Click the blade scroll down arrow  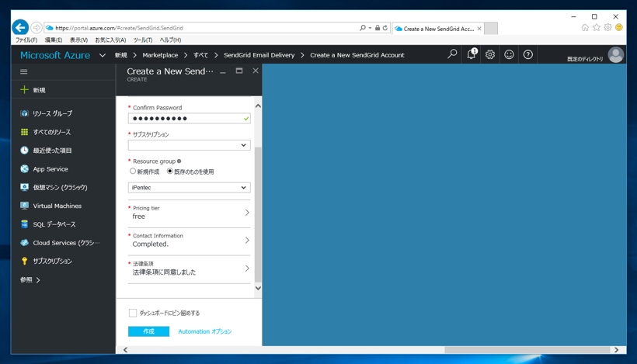pos(258,288)
